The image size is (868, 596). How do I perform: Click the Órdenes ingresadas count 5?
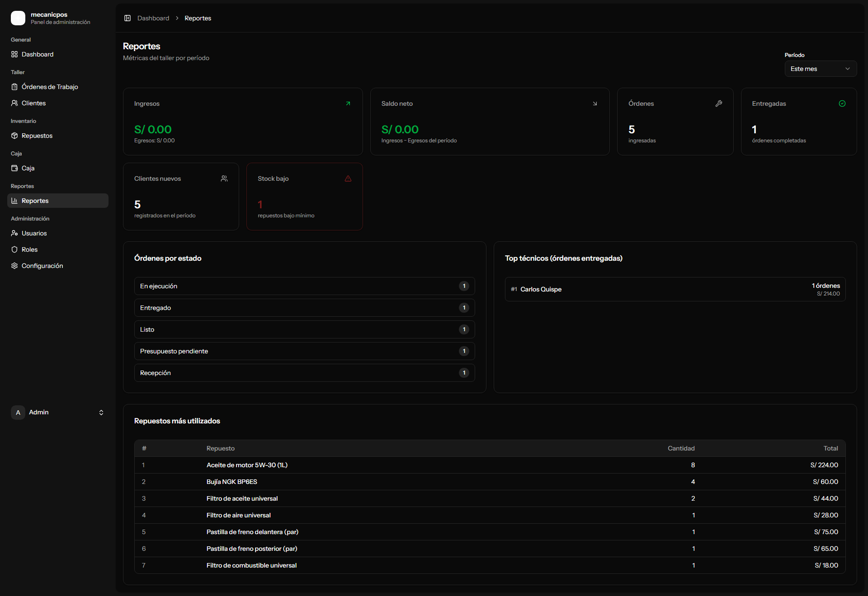click(632, 130)
